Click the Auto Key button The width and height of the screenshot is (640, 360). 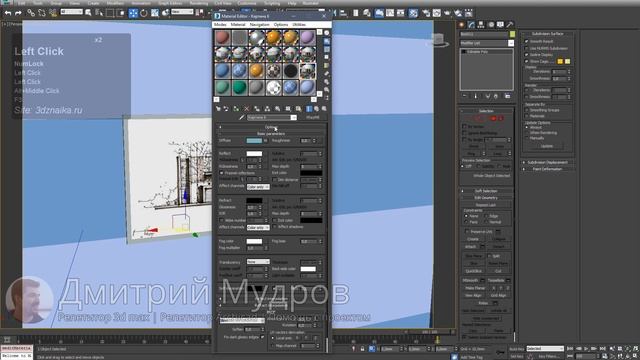[x=516, y=349]
